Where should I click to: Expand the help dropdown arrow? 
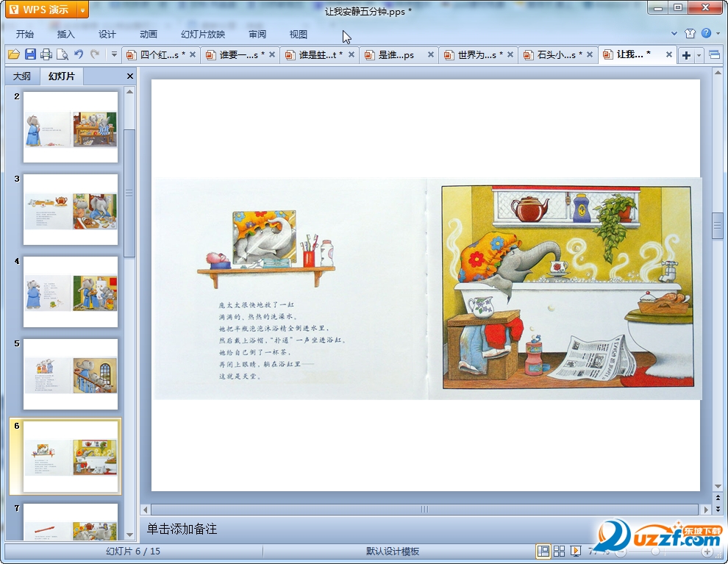coord(718,33)
